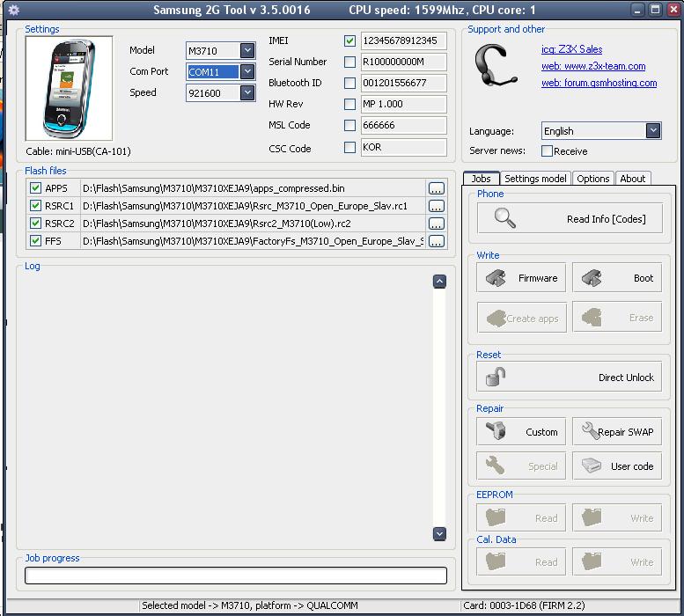Enable the HW Rev checkbox

coord(349,104)
